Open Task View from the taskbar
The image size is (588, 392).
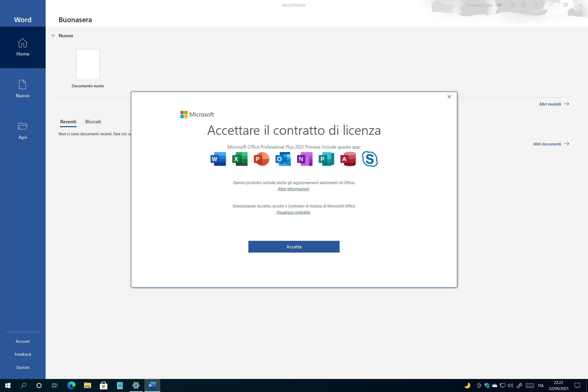55,385
